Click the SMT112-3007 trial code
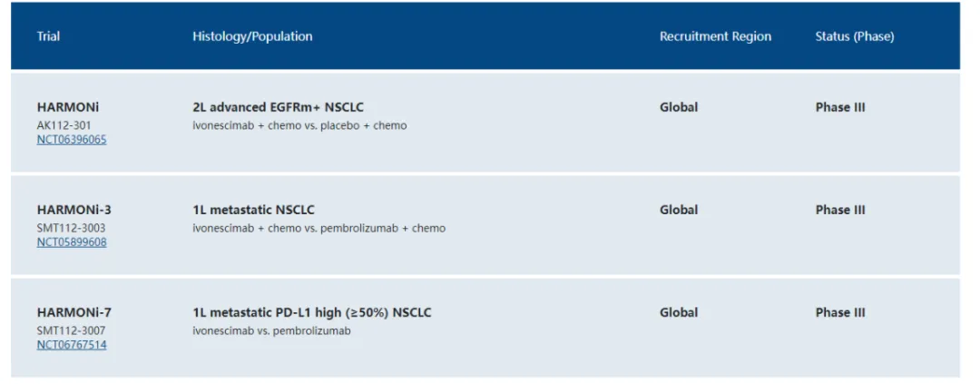 coord(69,330)
